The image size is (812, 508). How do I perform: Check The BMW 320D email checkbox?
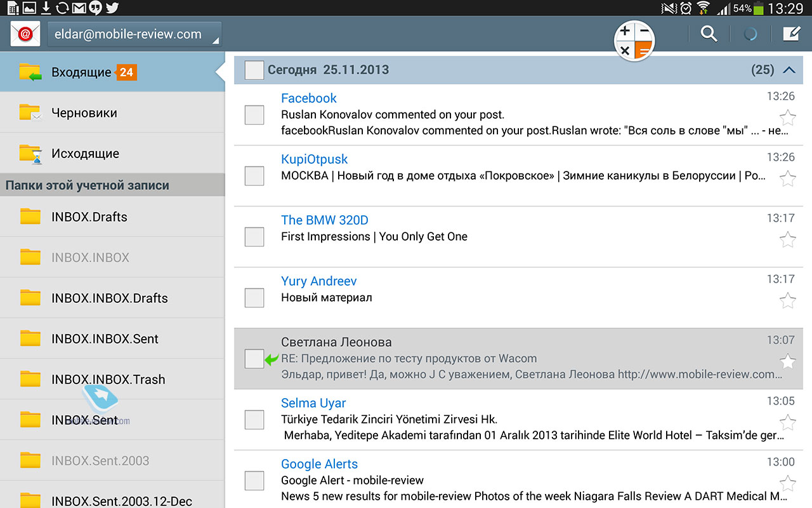[254, 237]
